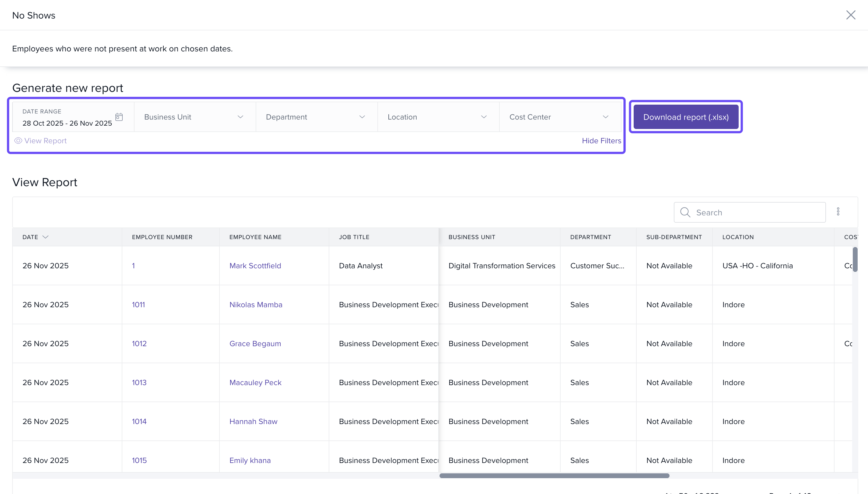The height and width of the screenshot is (494, 868).
Task: Click the search magnifier icon
Action: 685,212
